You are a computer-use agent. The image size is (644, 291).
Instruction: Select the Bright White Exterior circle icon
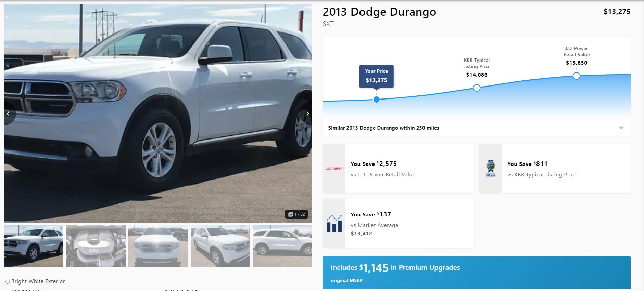8,282
